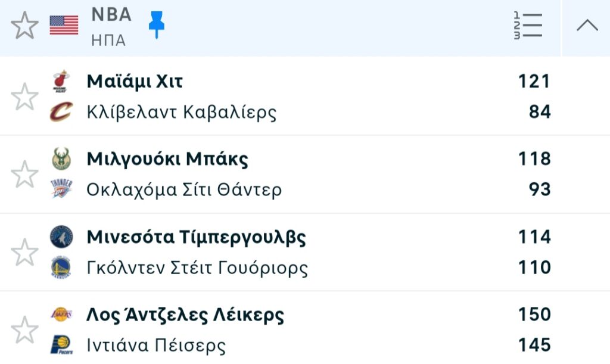
Task: Open the Μαϊάμι Χιτ team name
Action: 135,81
